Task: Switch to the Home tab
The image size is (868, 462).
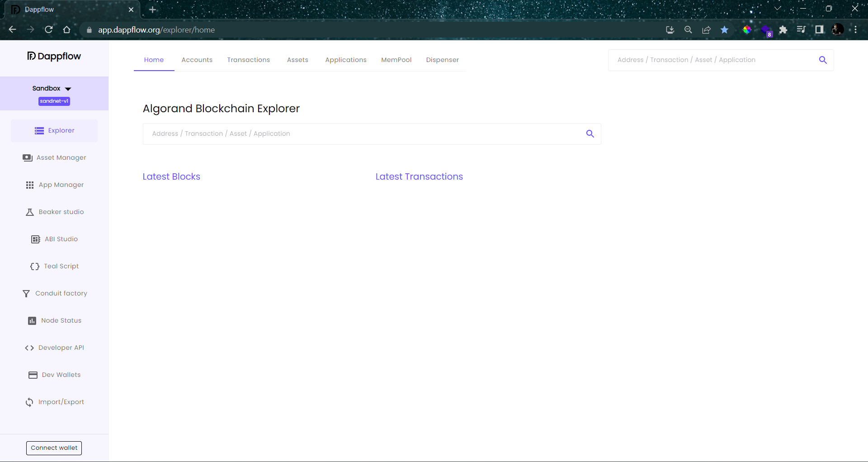Action: (154, 60)
